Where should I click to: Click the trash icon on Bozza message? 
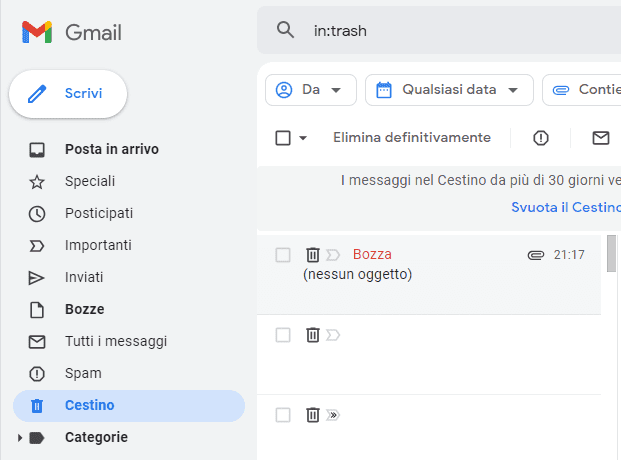pos(312,255)
